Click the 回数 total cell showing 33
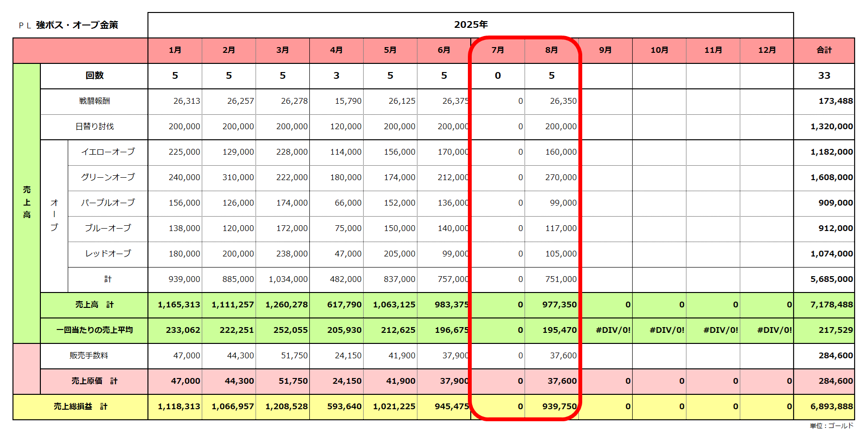868x439 pixels. pyautogui.click(x=824, y=75)
